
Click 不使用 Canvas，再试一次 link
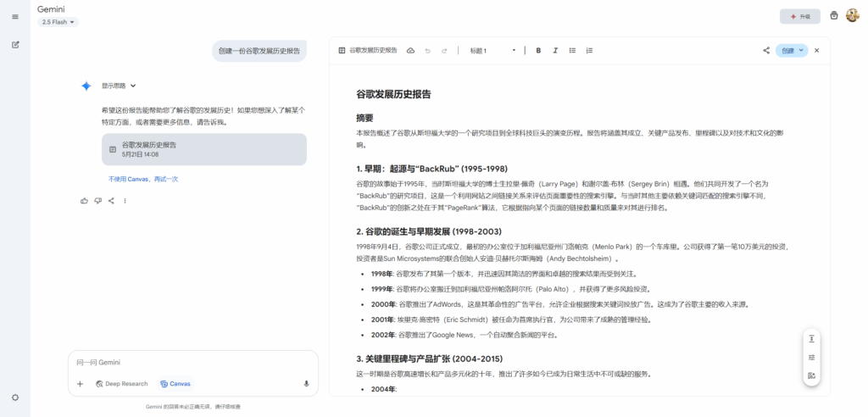coord(143,180)
